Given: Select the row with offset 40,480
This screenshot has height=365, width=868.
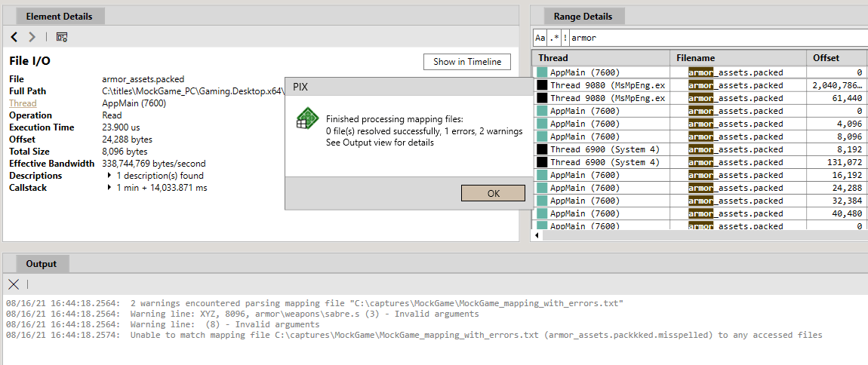Looking at the screenshot, I should (x=700, y=213).
